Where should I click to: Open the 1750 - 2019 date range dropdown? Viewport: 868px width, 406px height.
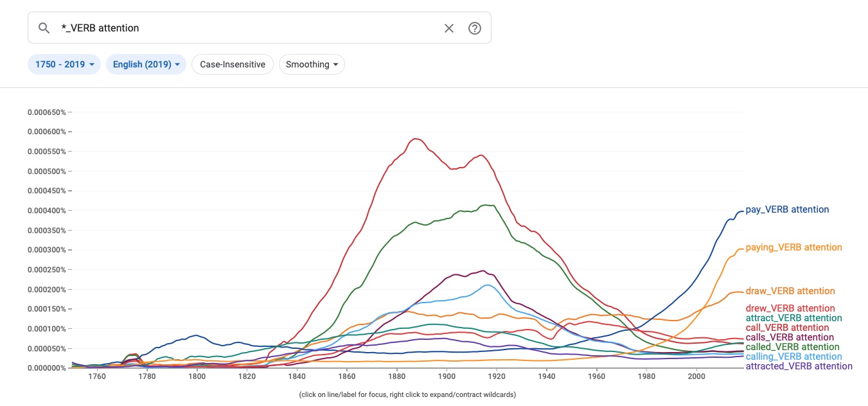[64, 64]
